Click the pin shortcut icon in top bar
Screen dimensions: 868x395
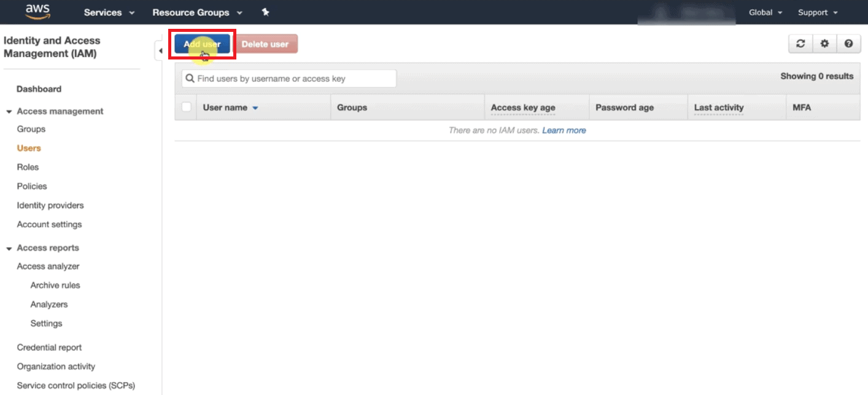(265, 12)
